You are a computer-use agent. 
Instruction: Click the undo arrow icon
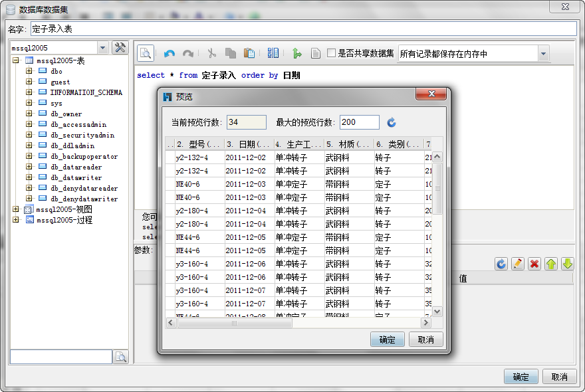170,53
